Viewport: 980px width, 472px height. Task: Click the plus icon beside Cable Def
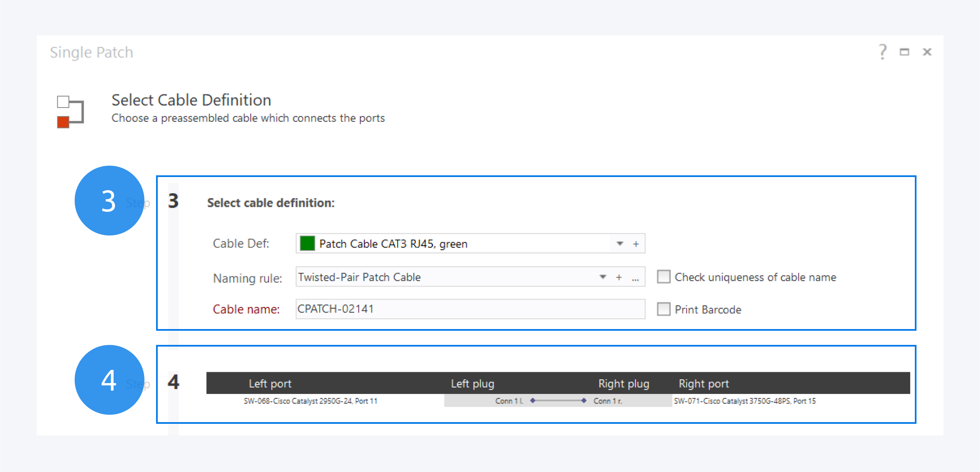pyautogui.click(x=635, y=244)
